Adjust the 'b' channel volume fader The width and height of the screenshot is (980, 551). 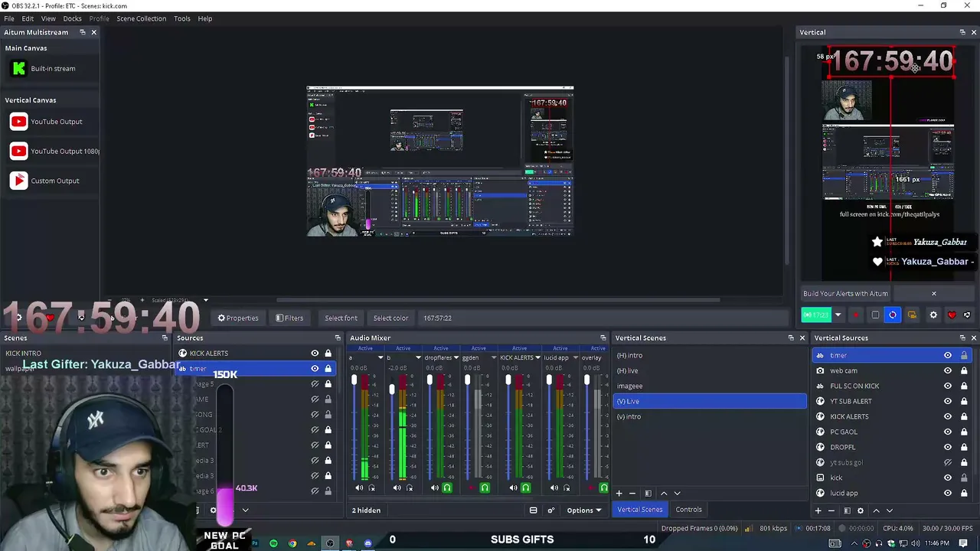[392, 390]
